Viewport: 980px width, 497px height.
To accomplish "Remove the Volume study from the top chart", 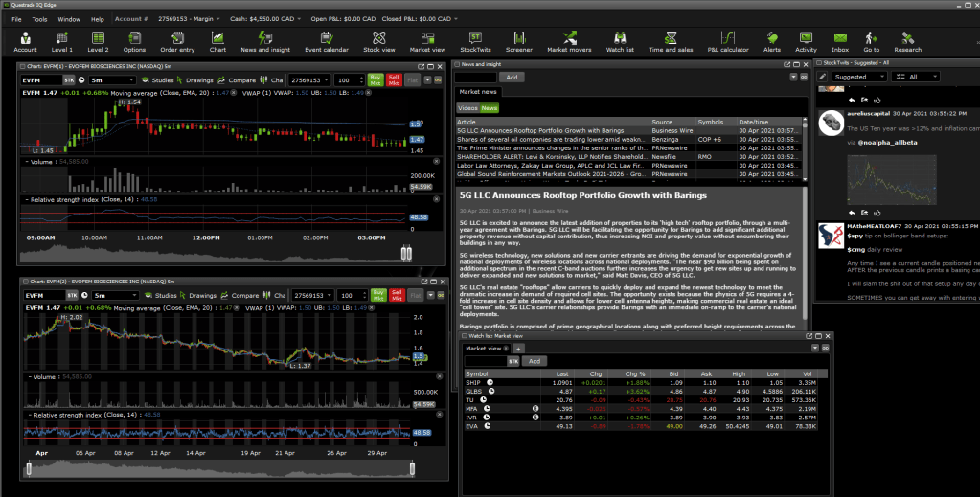I will click(25, 162).
